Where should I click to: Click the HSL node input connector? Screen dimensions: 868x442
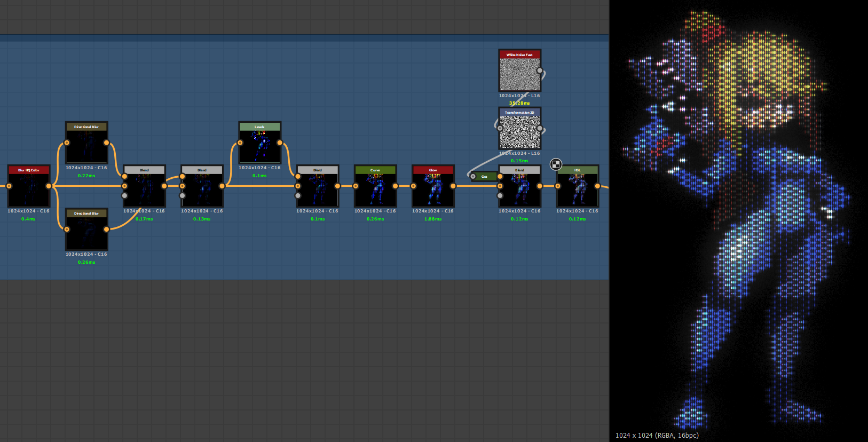pyautogui.click(x=557, y=186)
